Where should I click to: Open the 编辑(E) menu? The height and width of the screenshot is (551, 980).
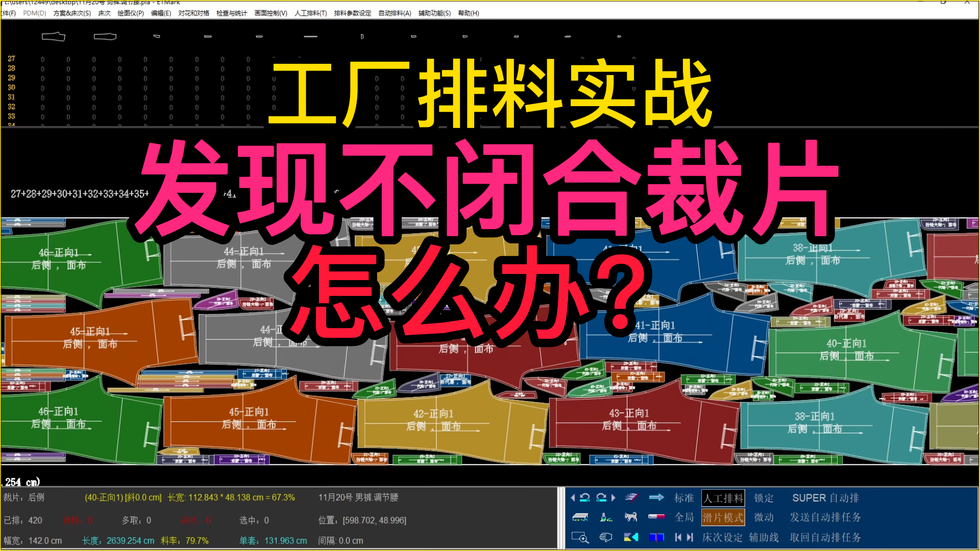tap(161, 13)
